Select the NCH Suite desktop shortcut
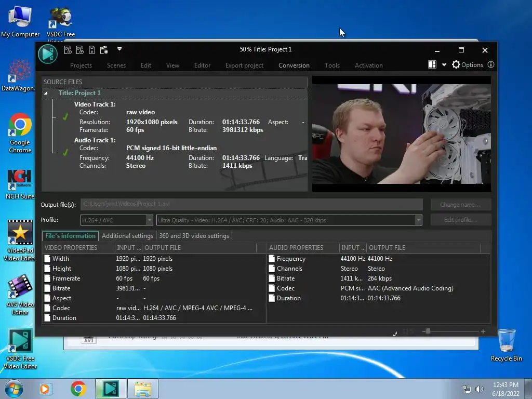Screen dimensions: 532x399 tap(20, 184)
